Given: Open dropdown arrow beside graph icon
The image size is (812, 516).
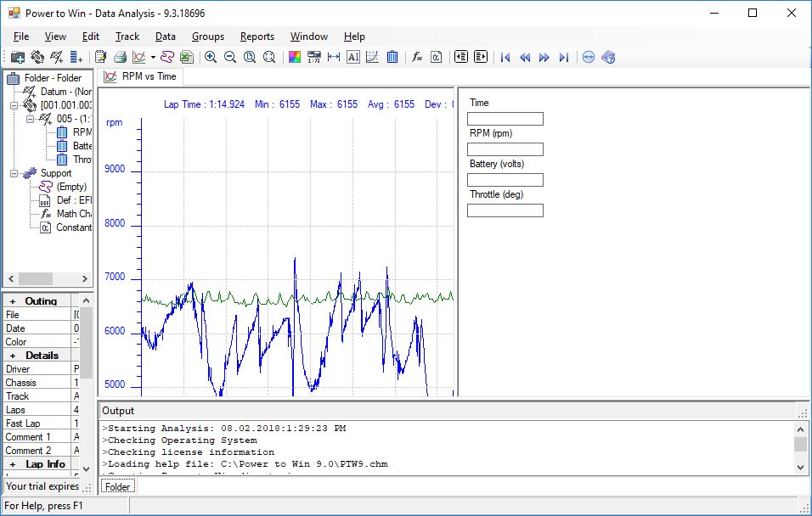Looking at the screenshot, I should 153,57.
